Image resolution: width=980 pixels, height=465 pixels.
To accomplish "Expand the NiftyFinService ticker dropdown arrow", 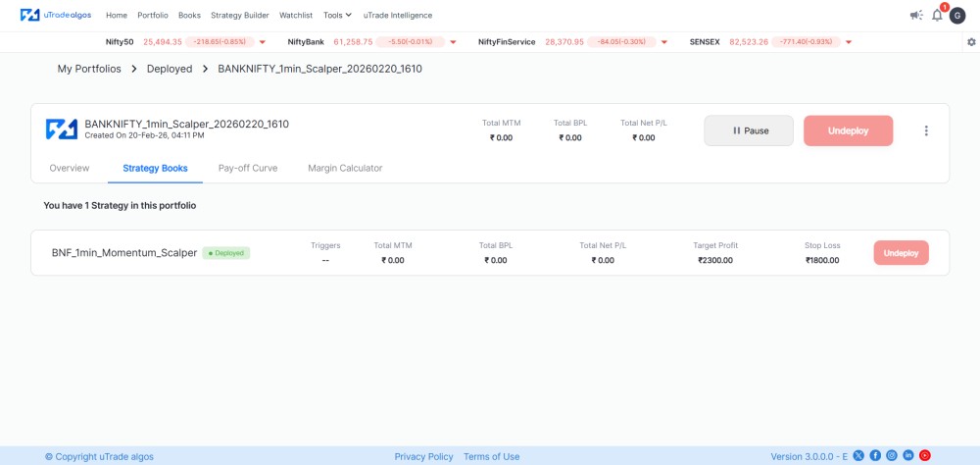I will point(663,42).
